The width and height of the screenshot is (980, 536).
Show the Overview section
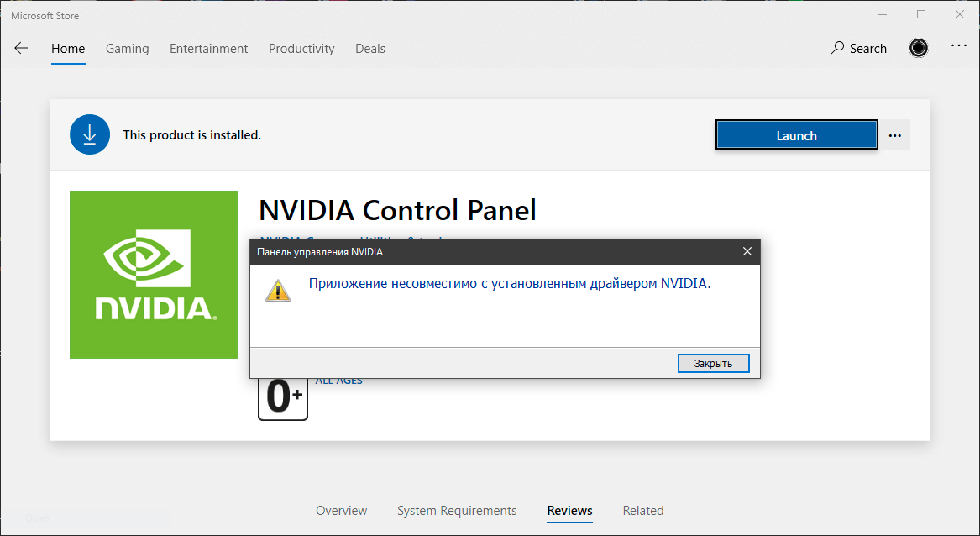pos(341,510)
